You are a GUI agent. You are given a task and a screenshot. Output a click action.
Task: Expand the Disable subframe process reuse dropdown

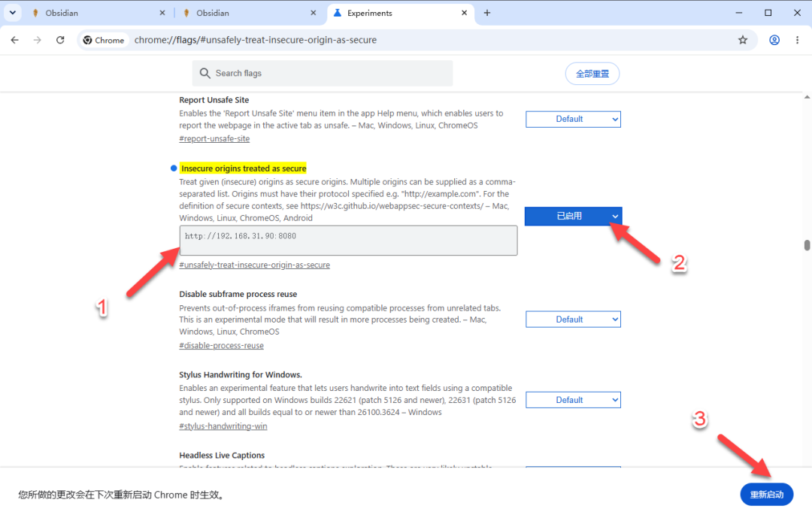pos(573,320)
